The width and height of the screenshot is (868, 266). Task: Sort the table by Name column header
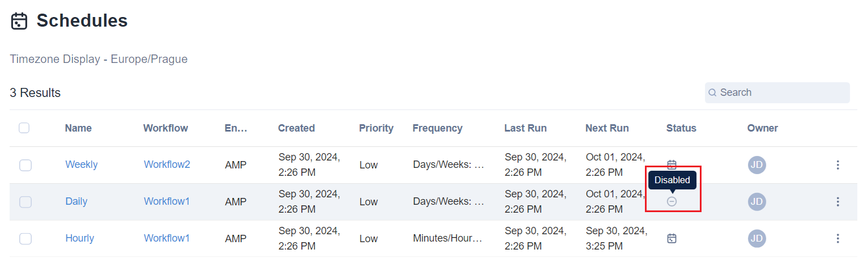tap(78, 128)
